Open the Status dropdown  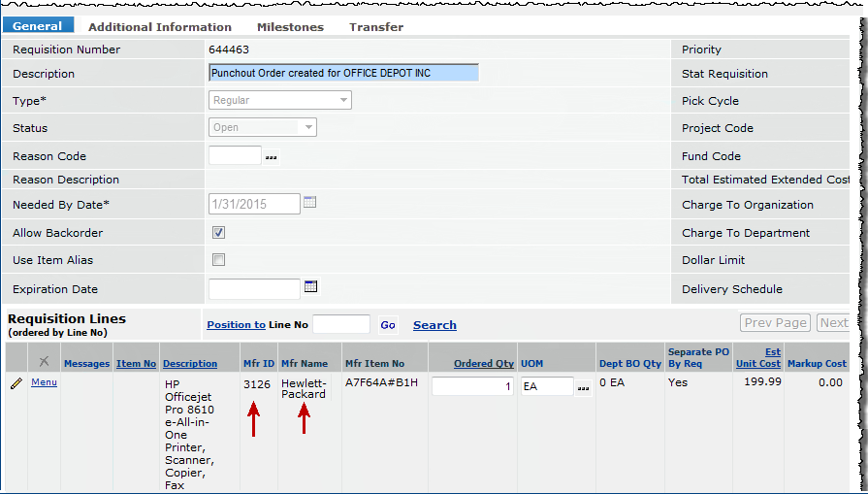click(x=308, y=127)
